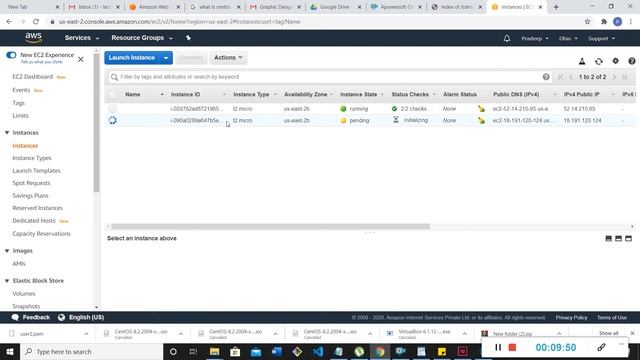This screenshot has width=640, height=360.
Task: Open Instance Types in sidebar
Action: tap(32, 158)
